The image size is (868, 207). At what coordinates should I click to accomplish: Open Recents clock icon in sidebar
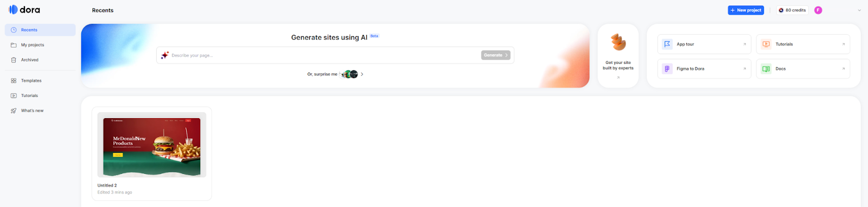tap(14, 30)
